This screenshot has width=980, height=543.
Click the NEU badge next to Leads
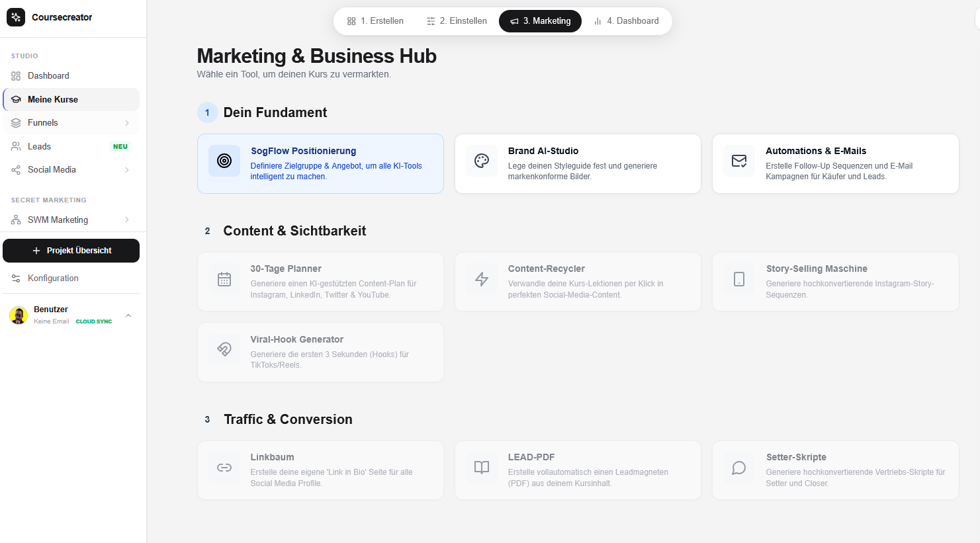[120, 147]
